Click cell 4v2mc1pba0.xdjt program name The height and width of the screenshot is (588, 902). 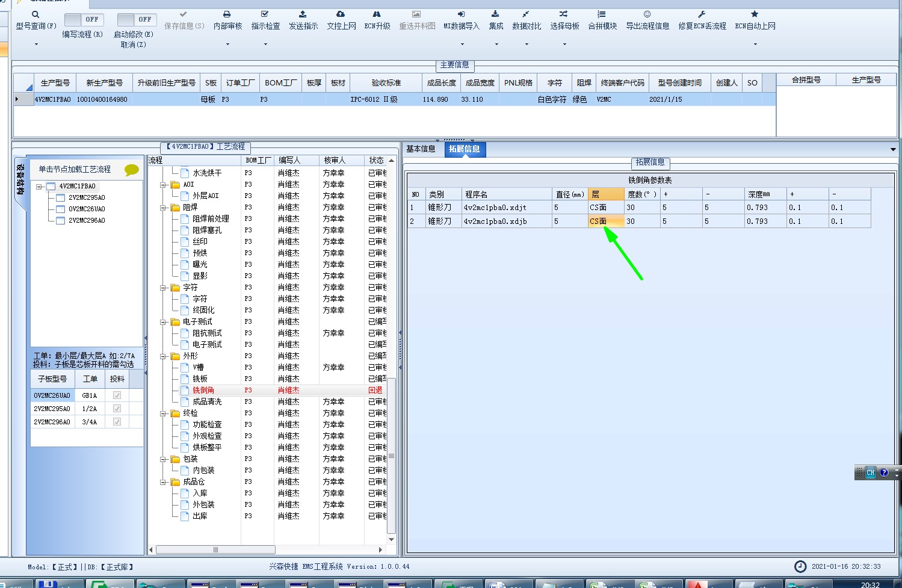coord(507,207)
